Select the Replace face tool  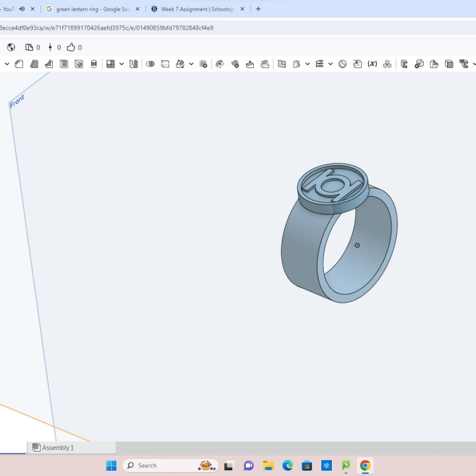(x=264, y=64)
